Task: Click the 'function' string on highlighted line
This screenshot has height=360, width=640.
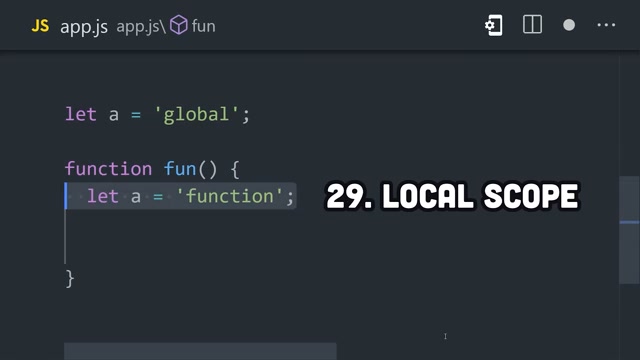Action: 230,196
